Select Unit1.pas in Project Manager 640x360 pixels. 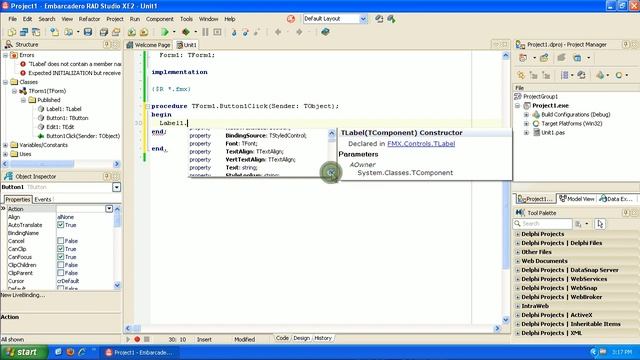553,133
